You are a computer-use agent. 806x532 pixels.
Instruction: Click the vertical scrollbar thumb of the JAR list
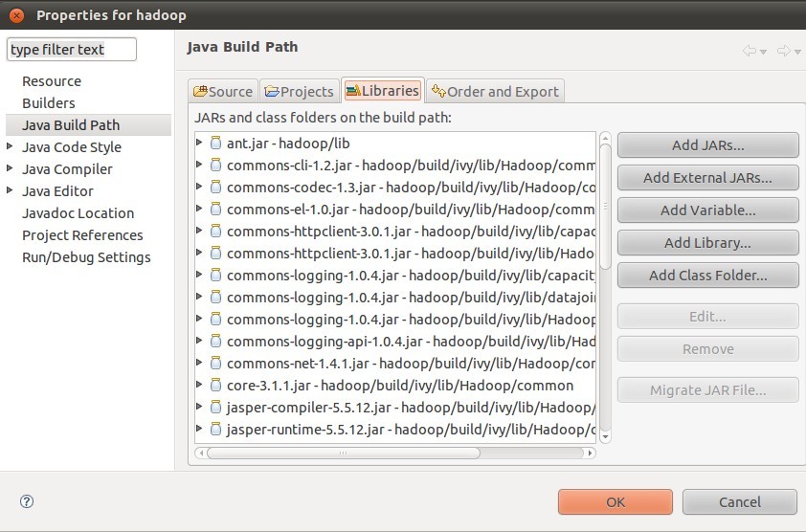(x=605, y=207)
